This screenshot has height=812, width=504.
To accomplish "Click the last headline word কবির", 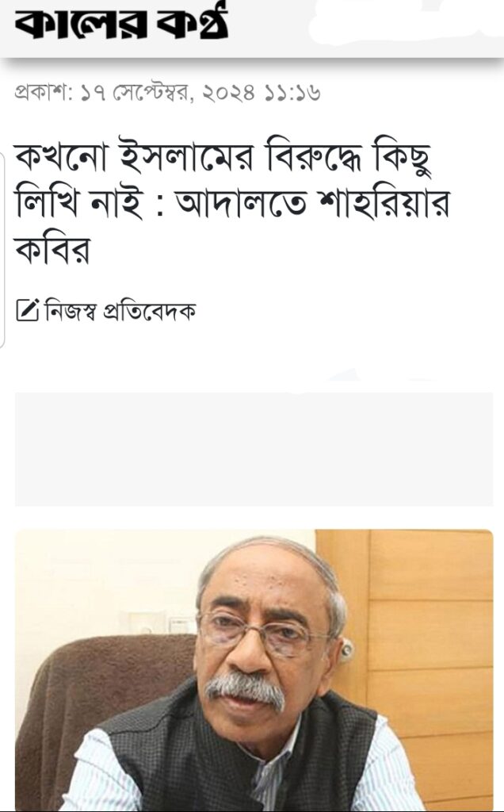I will (53, 249).
